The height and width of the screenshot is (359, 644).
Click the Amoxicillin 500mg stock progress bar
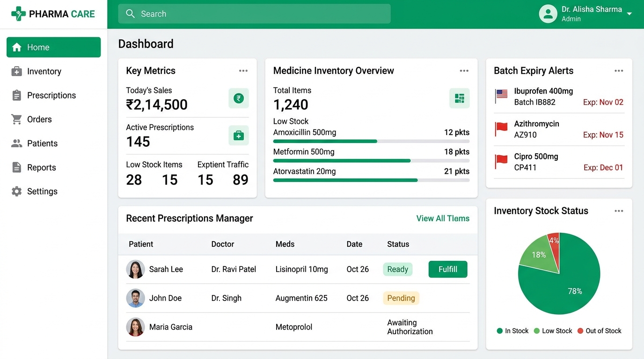tap(371, 141)
